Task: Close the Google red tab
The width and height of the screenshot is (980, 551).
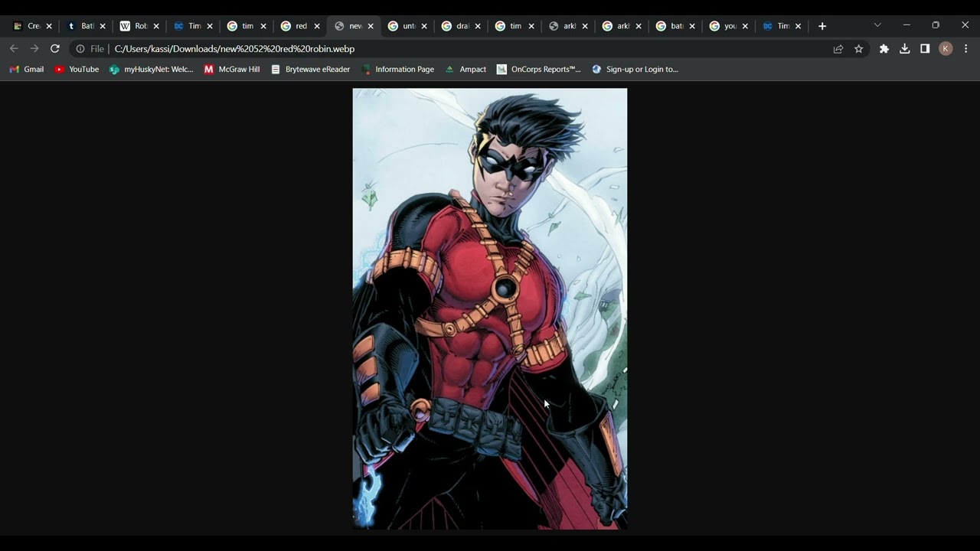Action: click(317, 26)
